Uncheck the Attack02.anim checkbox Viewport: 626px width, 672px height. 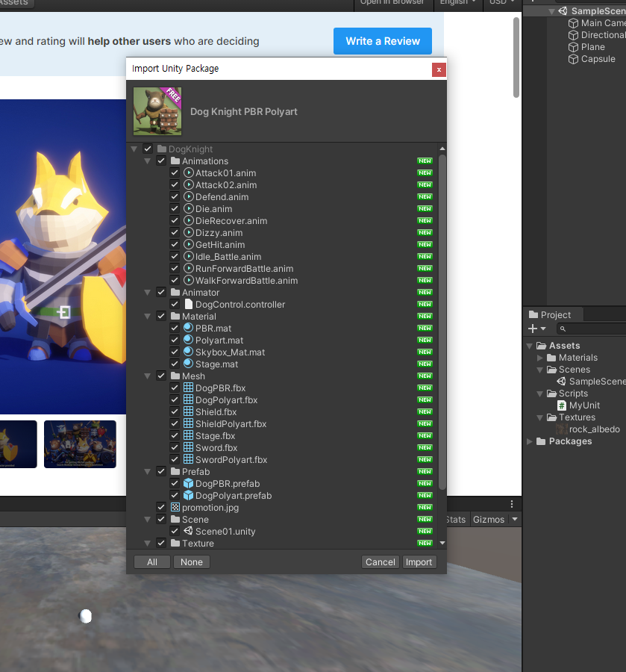[175, 184]
